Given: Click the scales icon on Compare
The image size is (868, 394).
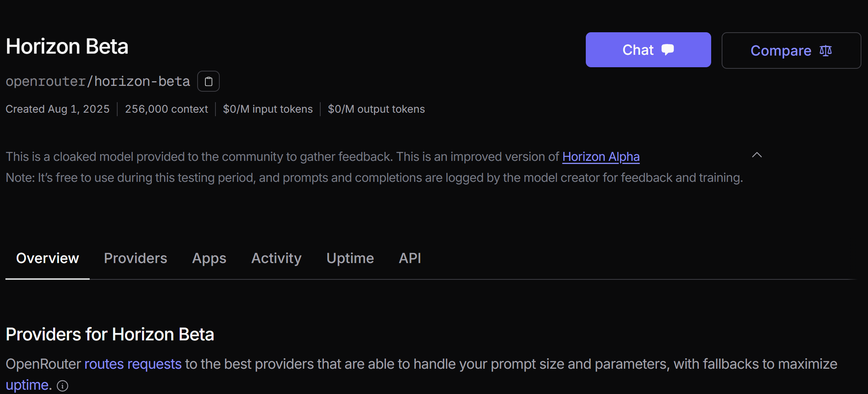Looking at the screenshot, I should tap(826, 51).
